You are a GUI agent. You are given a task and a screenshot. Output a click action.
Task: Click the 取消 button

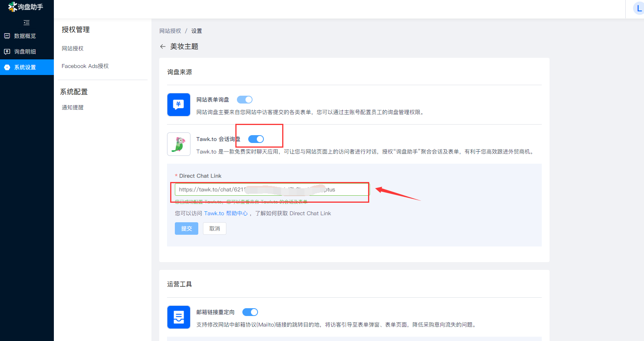coord(215,229)
